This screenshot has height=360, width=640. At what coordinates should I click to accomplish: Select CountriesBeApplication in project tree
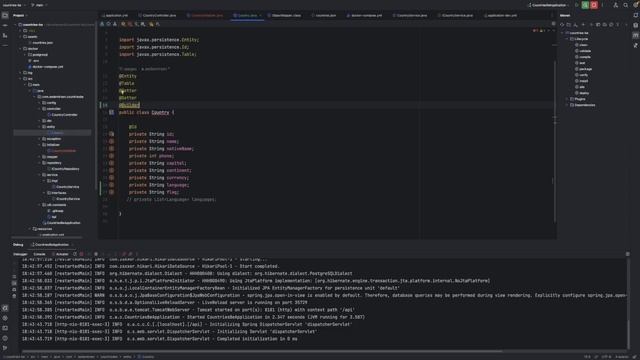62,223
